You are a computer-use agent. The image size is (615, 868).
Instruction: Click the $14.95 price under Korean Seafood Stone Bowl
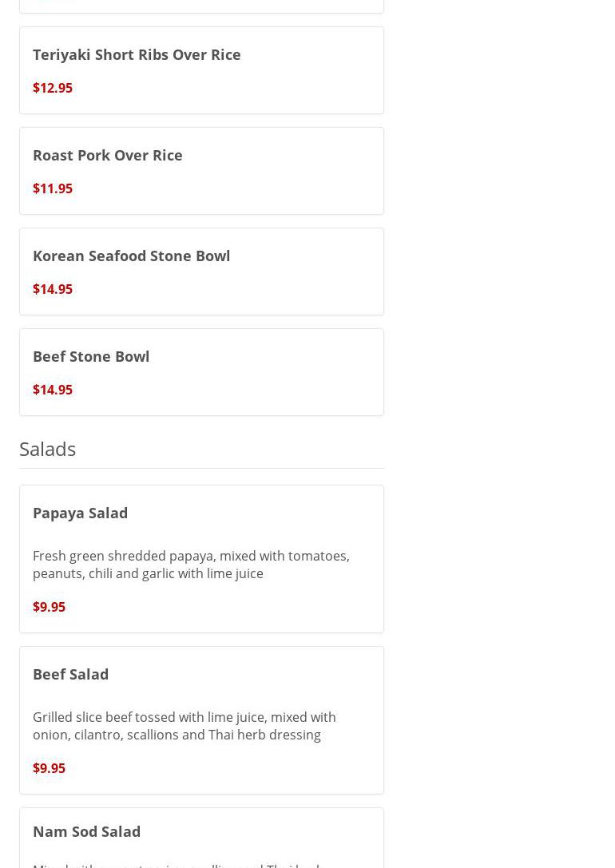pyautogui.click(x=53, y=289)
